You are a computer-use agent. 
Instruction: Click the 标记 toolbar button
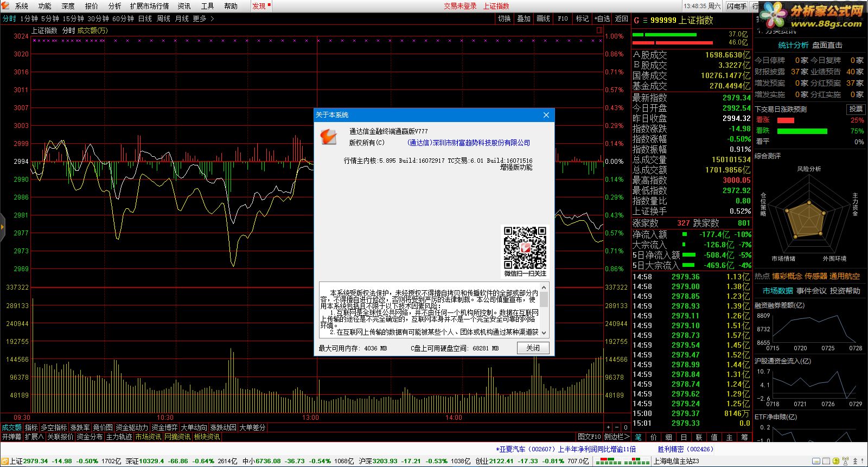pyautogui.click(x=582, y=18)
